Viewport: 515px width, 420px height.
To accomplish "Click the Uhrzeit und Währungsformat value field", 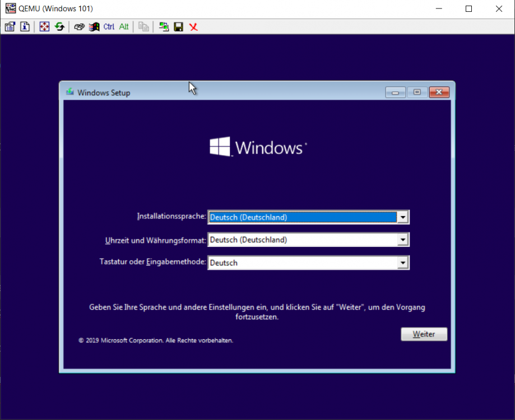I will pos(308,240).
